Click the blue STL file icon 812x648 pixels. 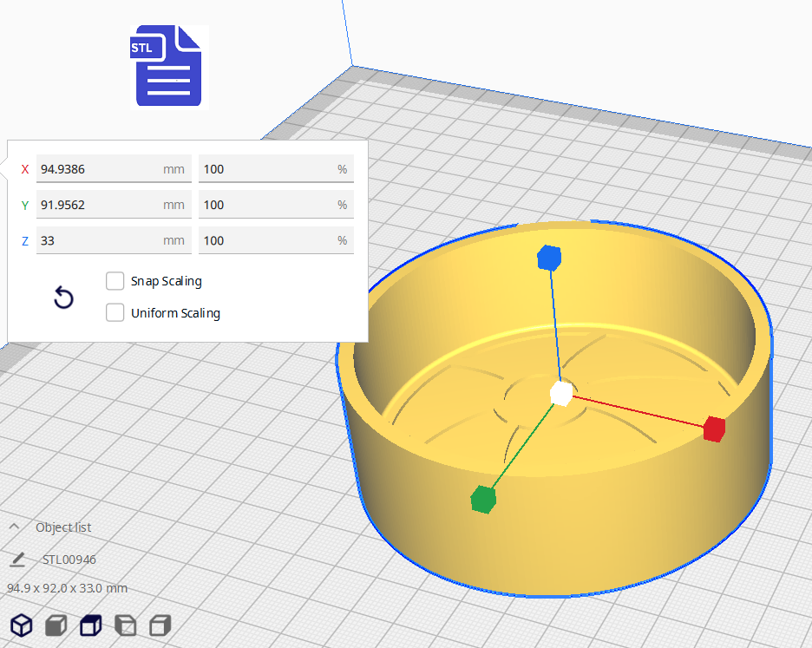169,67
